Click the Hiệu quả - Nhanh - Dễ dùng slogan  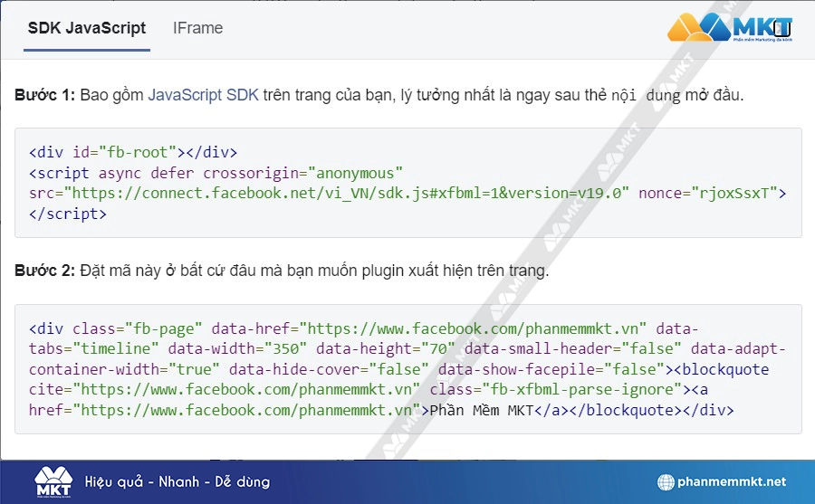click(177, 482)
